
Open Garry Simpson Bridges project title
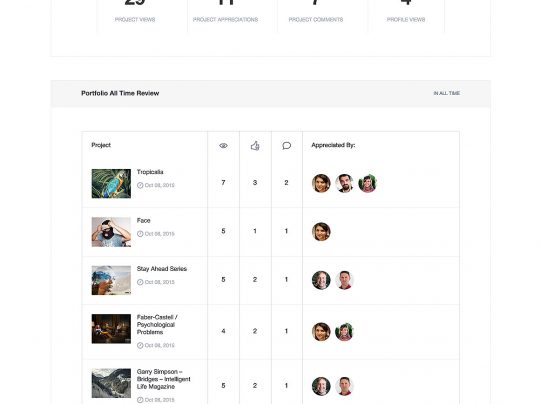point(164,379)
